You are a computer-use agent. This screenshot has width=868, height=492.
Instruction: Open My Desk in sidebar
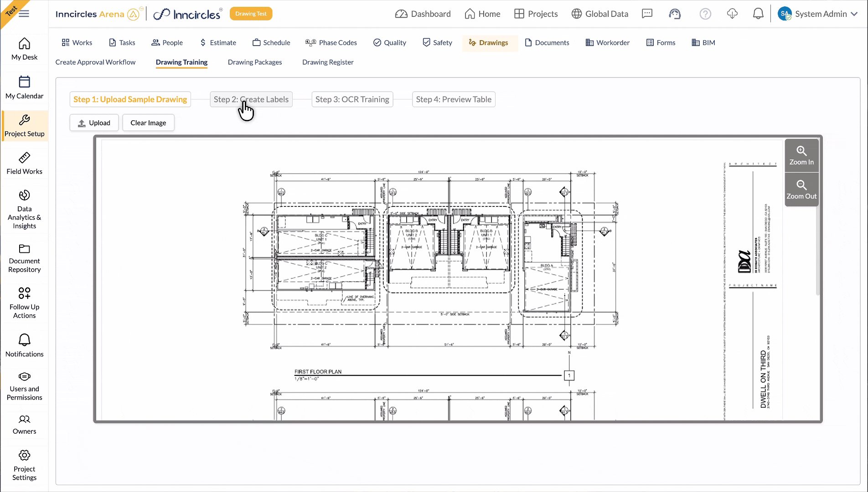click(x=24, y=49)
